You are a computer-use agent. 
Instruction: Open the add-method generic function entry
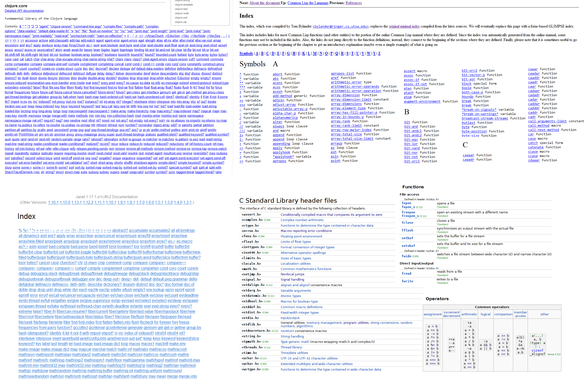click(x=282, y=96)
